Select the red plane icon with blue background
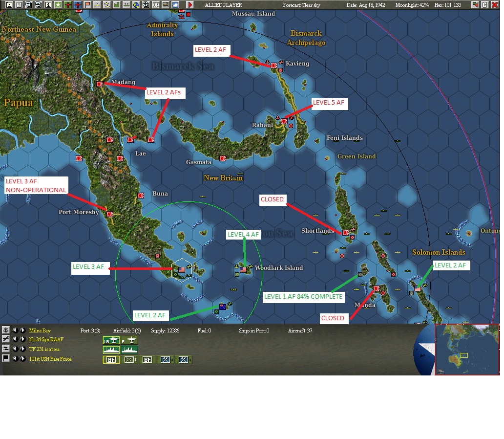 [78, 4]
